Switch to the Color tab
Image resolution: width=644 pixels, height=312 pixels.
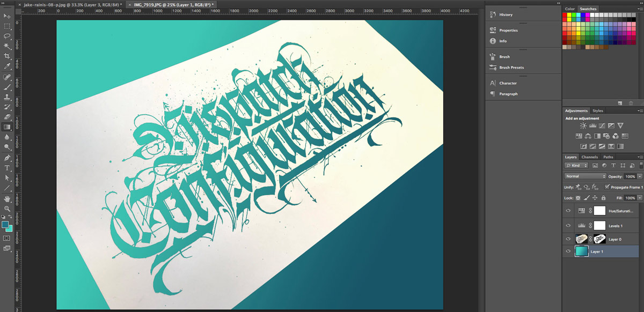569,9
